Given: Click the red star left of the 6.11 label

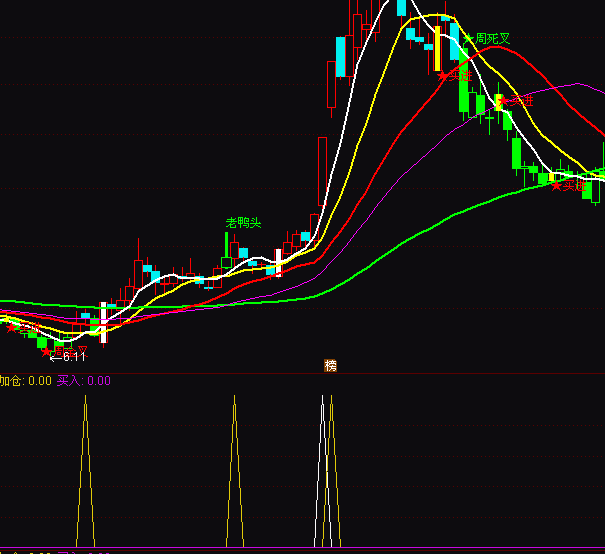Looking at the screenshot, I should [46, 351].
